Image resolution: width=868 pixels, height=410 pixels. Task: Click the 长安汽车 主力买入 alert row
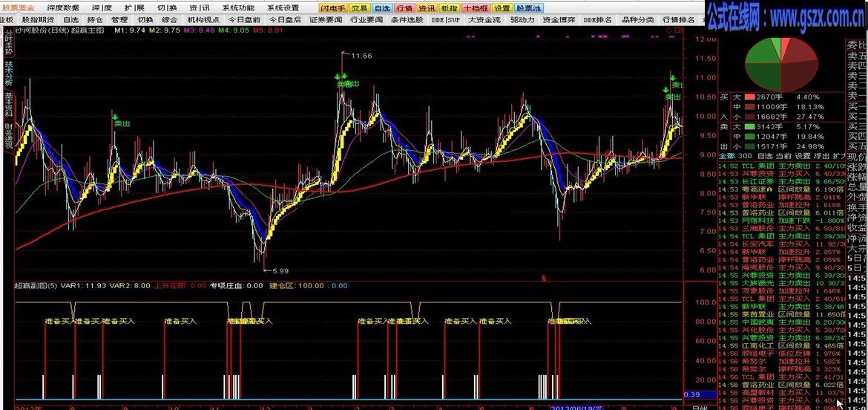click(782, 244)
